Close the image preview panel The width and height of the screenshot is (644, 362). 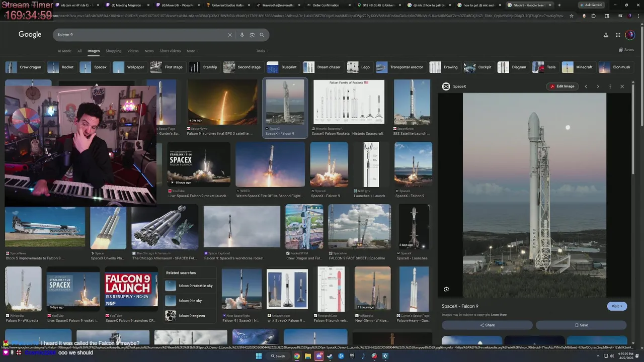(x=622, y=86)
